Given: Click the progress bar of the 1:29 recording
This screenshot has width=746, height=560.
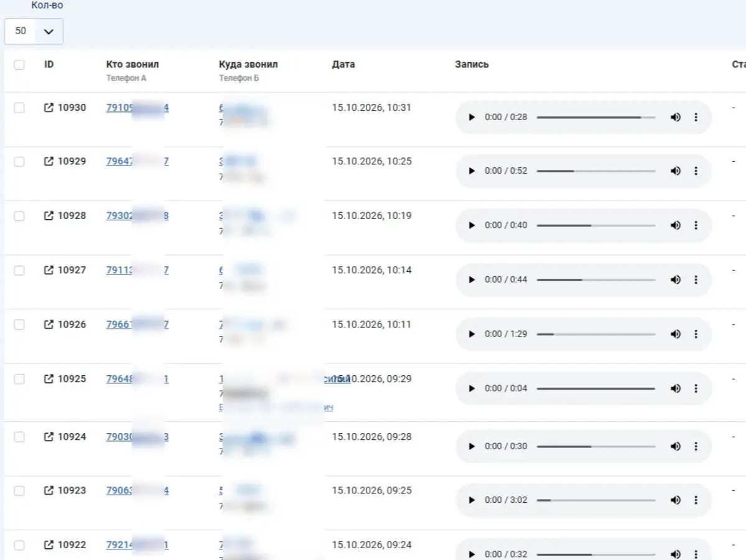Looking at the screenshot, I should coord(596,334).
